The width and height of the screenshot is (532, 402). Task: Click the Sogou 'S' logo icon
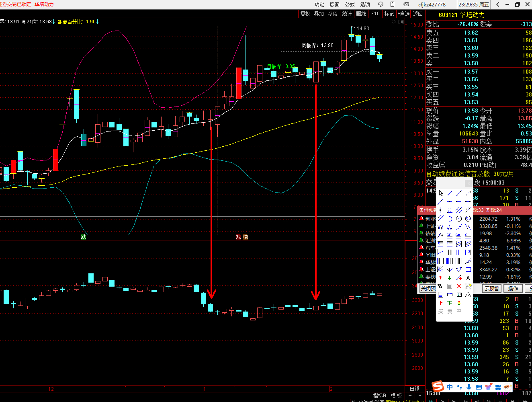[438, 386]
